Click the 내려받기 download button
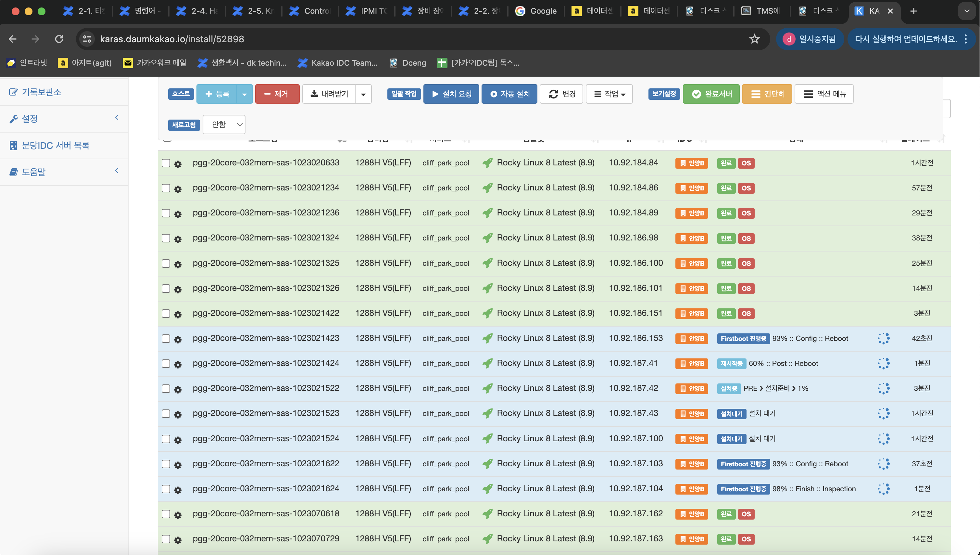 329,94
